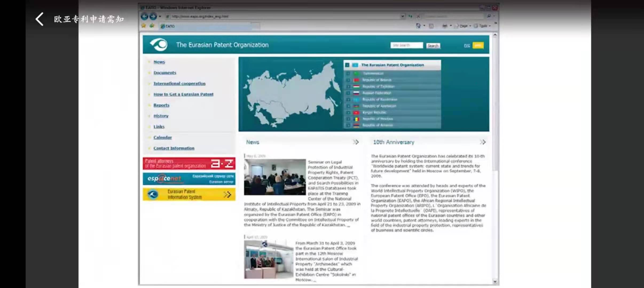This screenshot has height=288, width=644.
Task: Toggle the Russian Federation checkbox in country list
Action: [348, 93]
